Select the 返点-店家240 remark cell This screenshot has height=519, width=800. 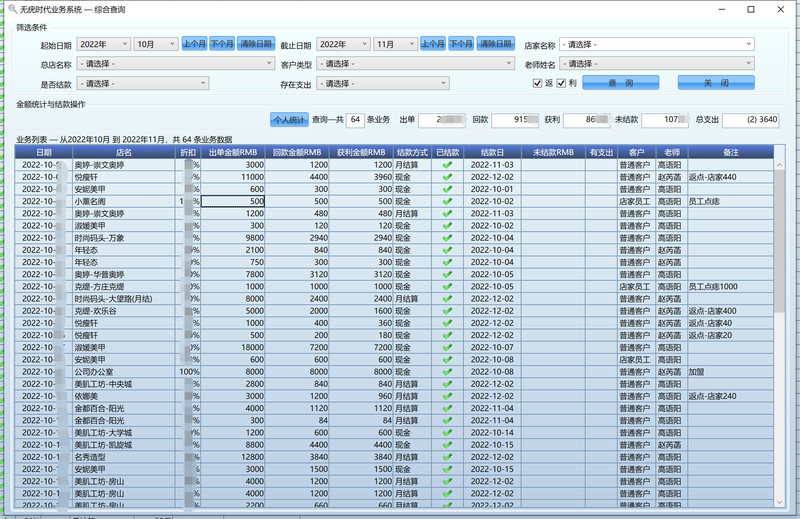[x=731, y=396]
